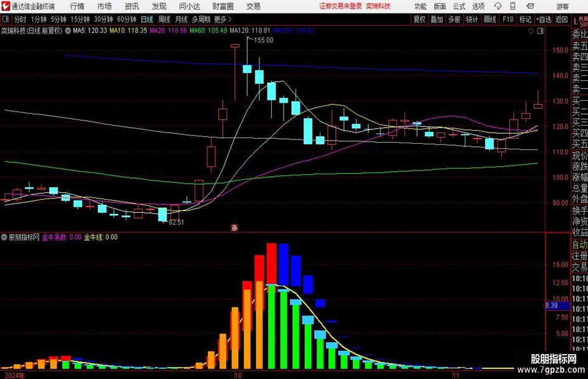This screenshot has height=379, width=588.
Task: Click the 涨 marker below the chart
Action: (x=235, y=227)
